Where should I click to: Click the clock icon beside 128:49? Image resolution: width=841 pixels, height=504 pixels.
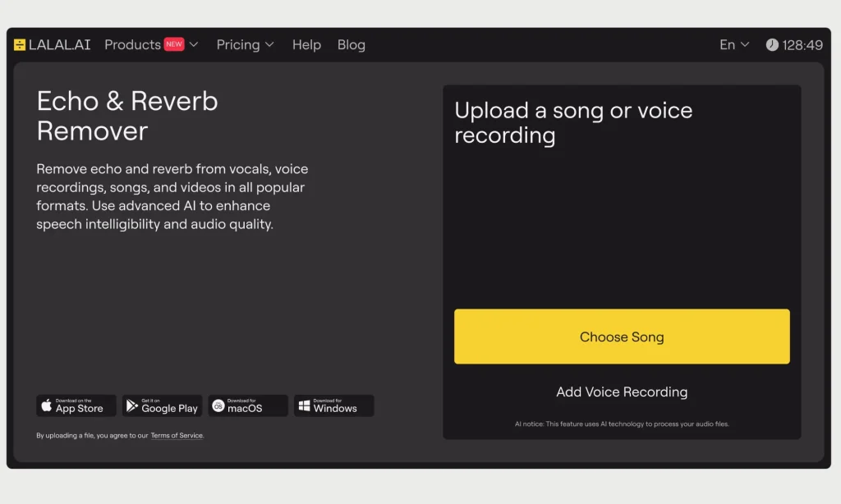[772, 45]
